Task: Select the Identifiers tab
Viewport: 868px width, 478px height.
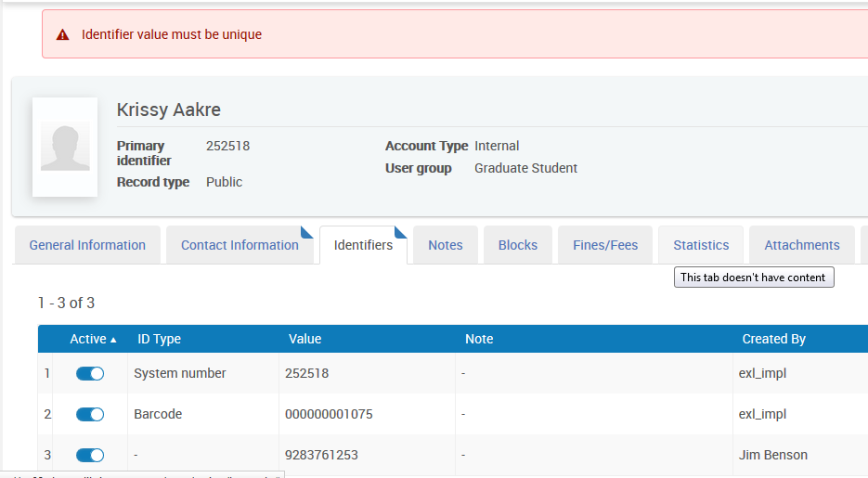Action: 363,245
